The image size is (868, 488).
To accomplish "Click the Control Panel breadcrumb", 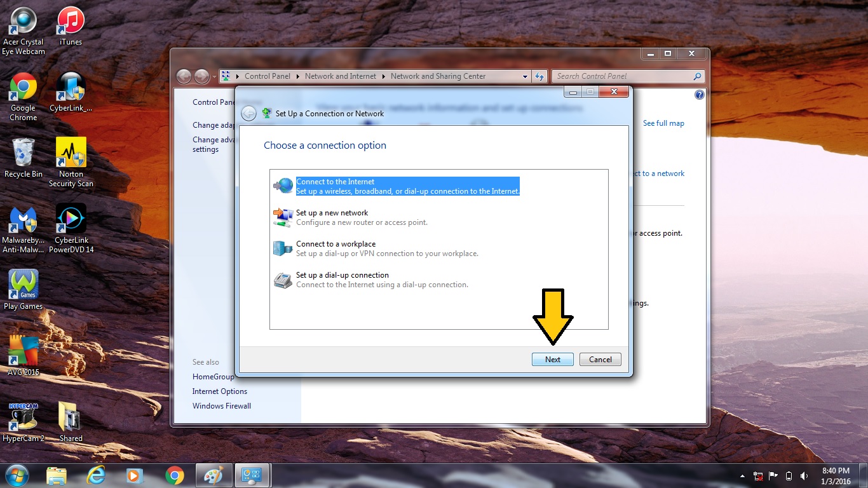I will point(267,76).
